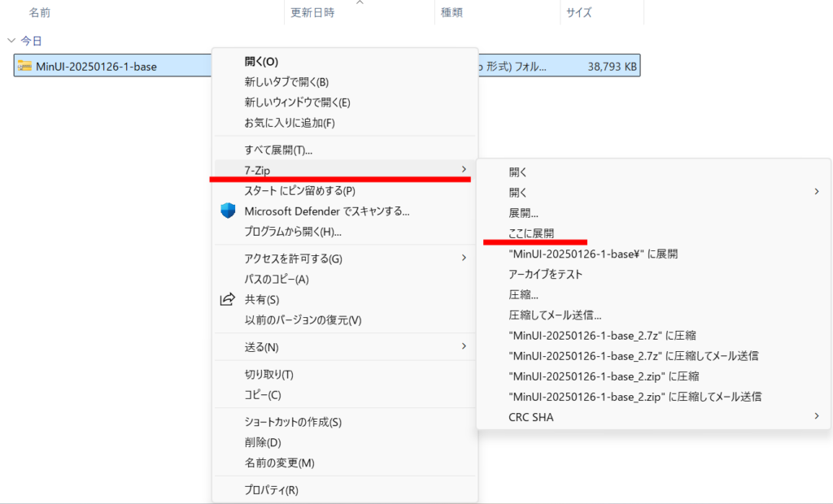Sort by the 名前 column header
The image size is (833, 504).
point(39,12)
